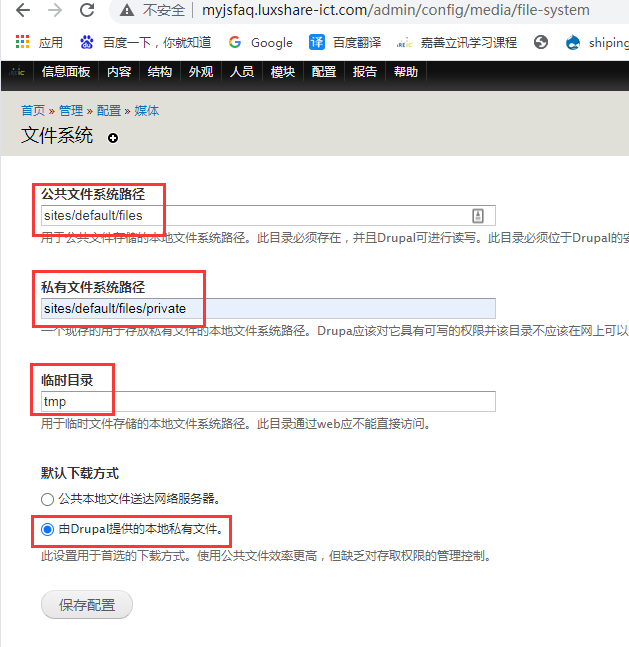The height and width of the screenshot is (647, 629).
Task: Open the 模块 admin menu
Action: (x=282, y=73)
